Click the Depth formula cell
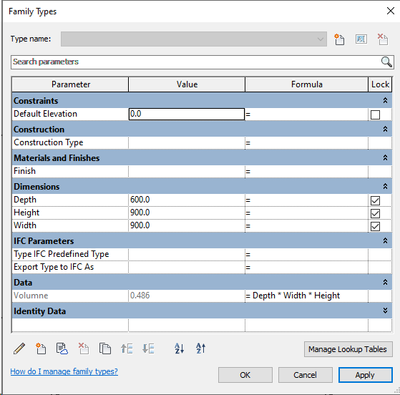Viewport: 400px width, 395px height. click(x=307, y=200)
